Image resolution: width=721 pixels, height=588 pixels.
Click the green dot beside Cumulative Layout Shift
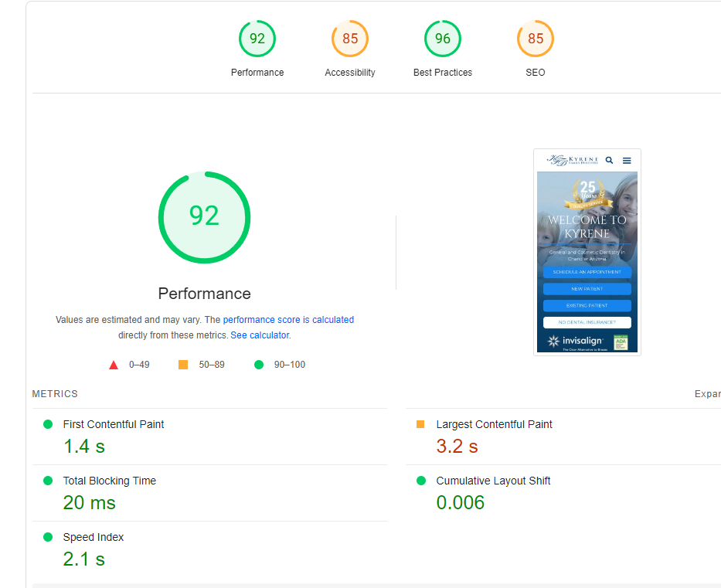[x=421, y=481]
